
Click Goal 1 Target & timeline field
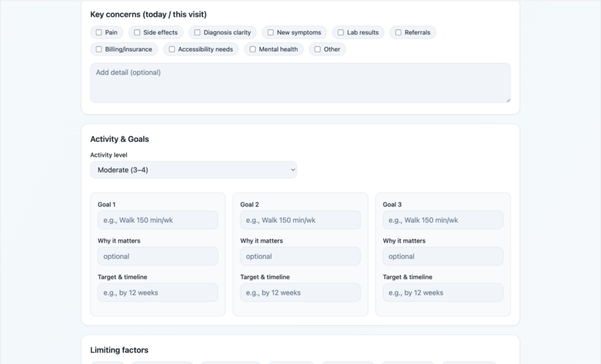pos(157,292)
